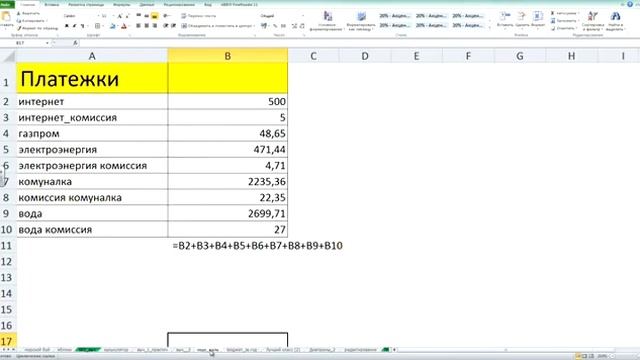Screen dimensions: 640x360
Task: Click the zoom slider in status bar
Action: pyautogui.click(x=624, y=356)
